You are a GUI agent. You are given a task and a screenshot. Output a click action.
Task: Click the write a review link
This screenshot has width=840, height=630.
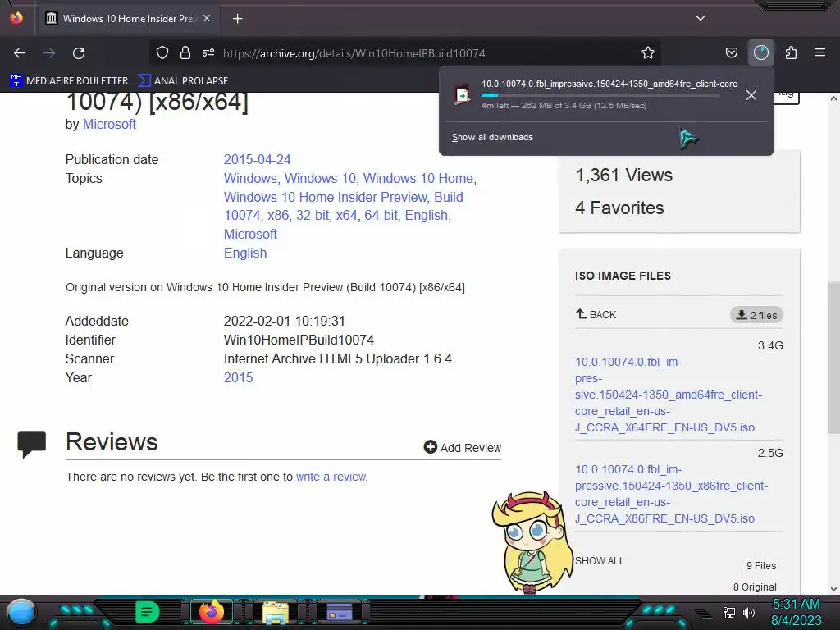point(331,477)
